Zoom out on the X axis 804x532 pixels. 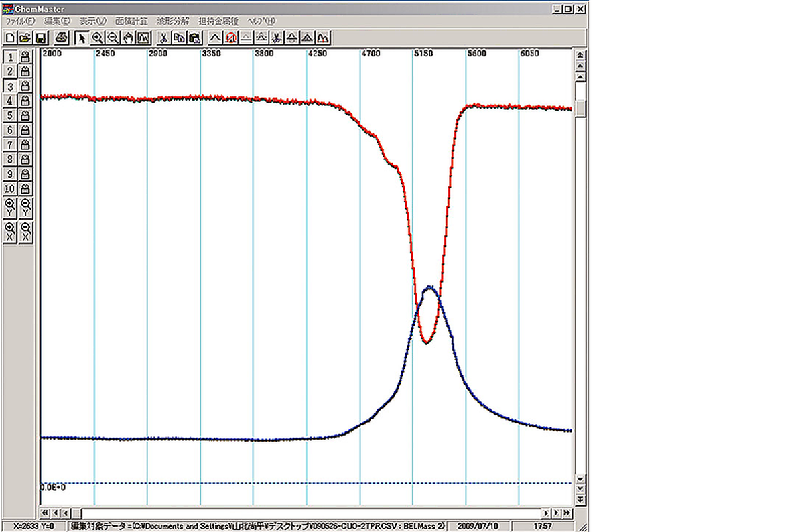[25, 232]
